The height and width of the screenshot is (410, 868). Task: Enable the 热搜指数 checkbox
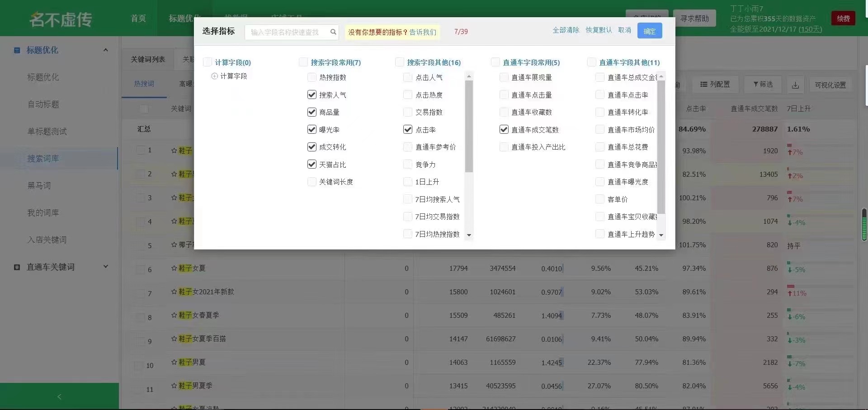click(x=311, y=77)
